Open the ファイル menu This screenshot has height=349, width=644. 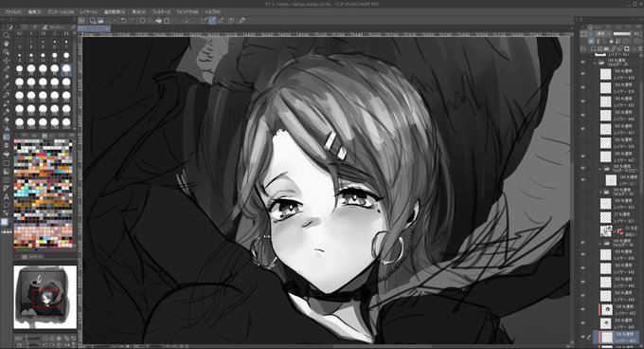coord(12,12)
